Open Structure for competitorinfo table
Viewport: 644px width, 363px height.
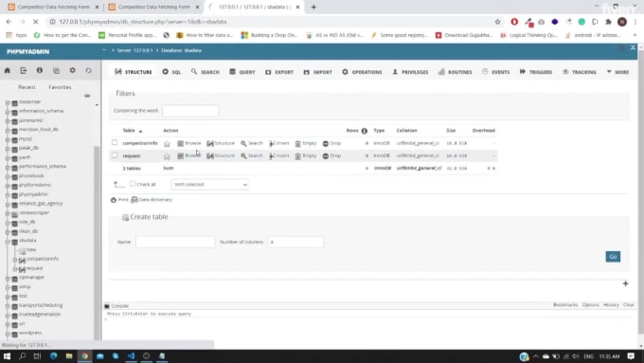221,143
